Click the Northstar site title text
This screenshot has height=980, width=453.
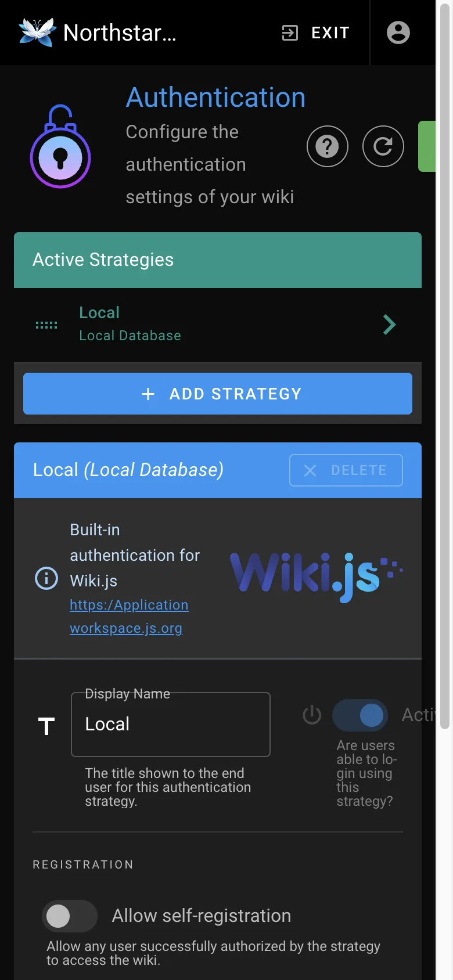[120, 33]
